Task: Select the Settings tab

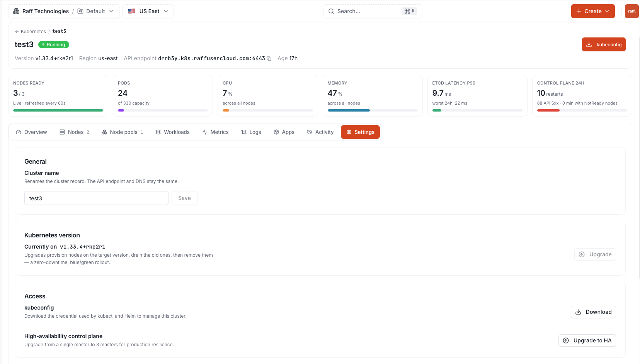Action: point(360,132)
